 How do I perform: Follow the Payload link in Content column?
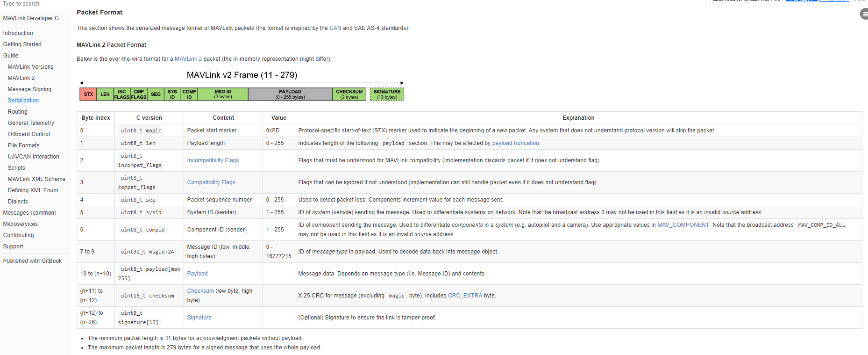pos(198,274)
